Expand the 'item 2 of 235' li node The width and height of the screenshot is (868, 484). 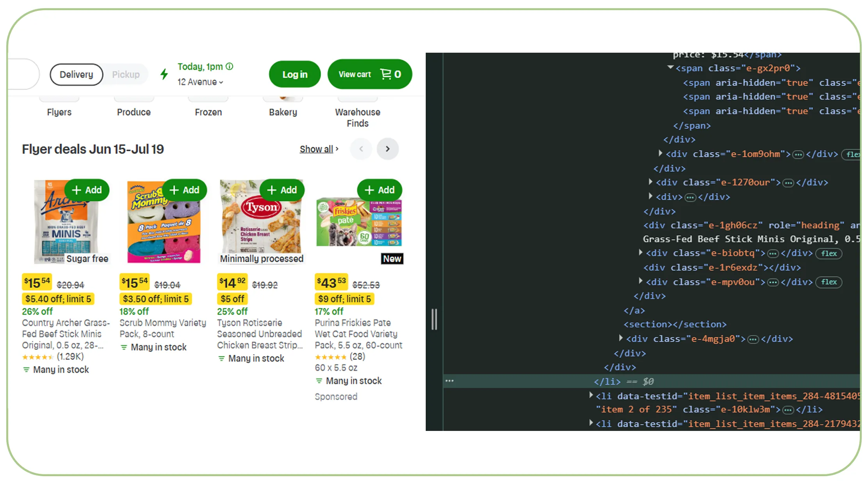[x=592, y=395]
